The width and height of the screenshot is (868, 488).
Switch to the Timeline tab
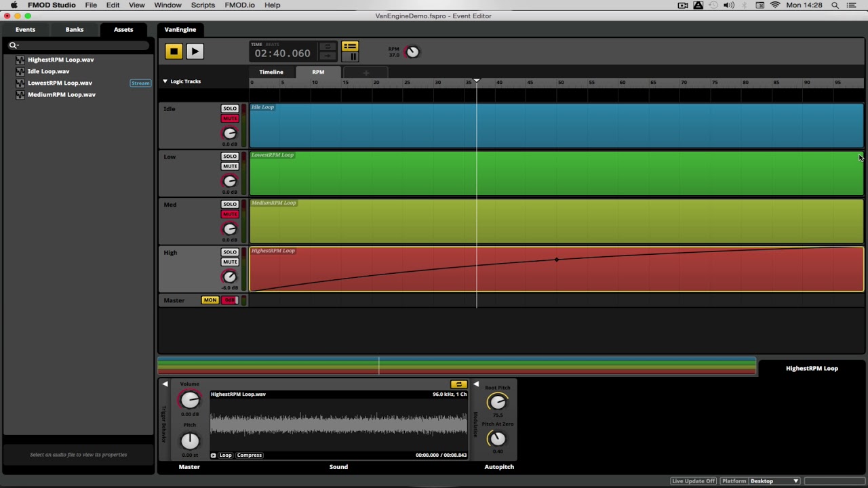(271, 72)
